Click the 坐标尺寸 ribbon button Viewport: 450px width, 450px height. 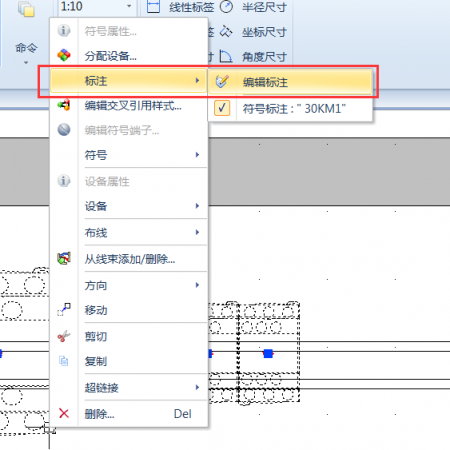253,32
